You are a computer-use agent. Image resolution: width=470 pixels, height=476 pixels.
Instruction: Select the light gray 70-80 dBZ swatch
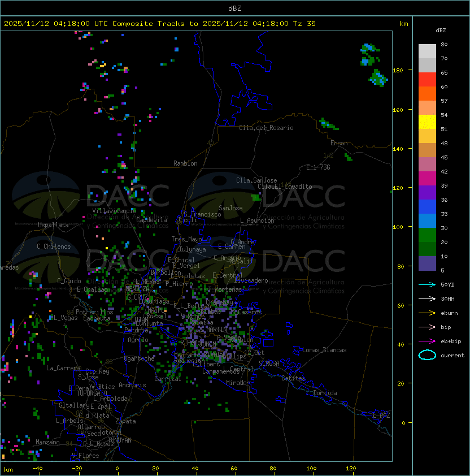427,51
